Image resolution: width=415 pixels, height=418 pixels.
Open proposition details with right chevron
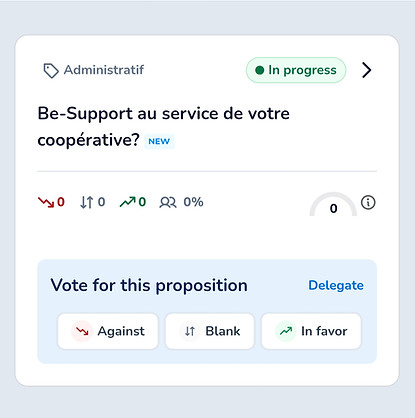point(367,70)
